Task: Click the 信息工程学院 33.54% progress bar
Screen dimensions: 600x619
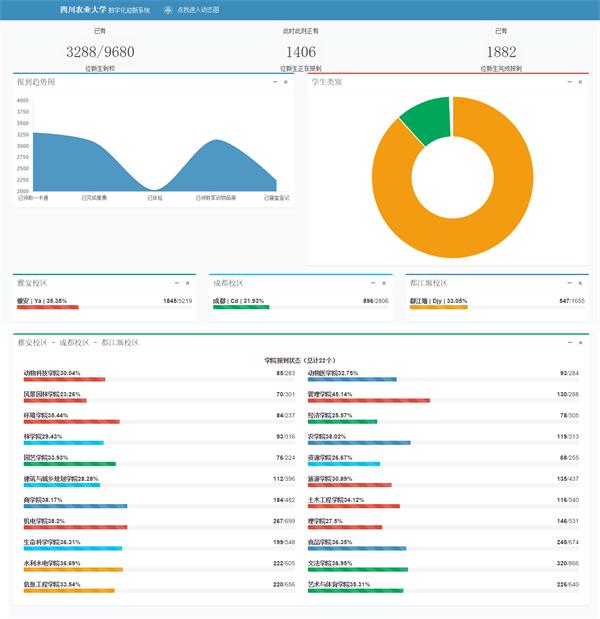Action: (69, 591)
